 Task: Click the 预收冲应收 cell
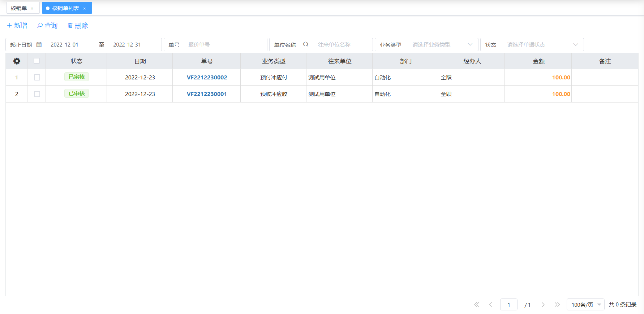click(x=274, y=94)
